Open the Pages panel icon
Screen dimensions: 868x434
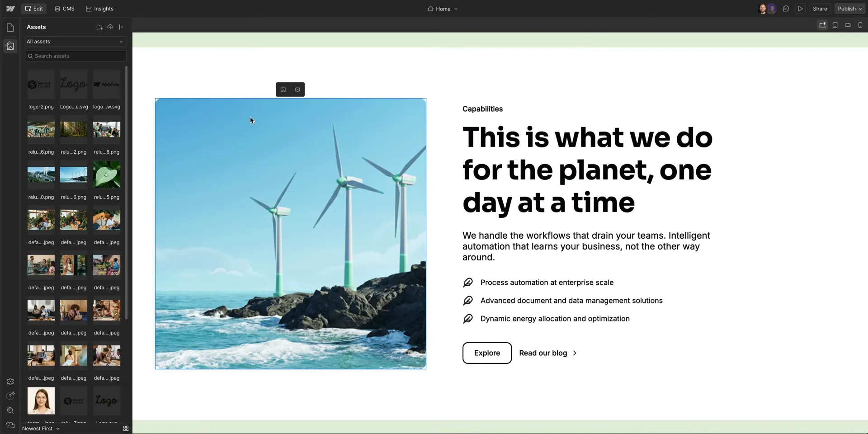click(x=10, y=28)
